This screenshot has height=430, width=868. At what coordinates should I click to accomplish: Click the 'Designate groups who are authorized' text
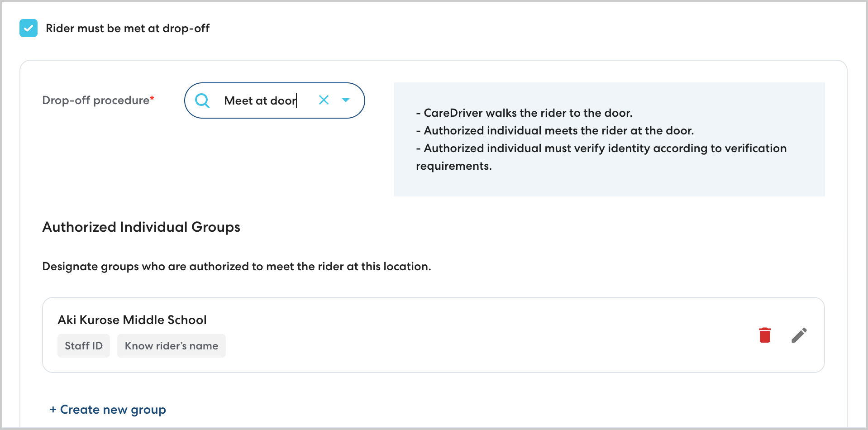pyautogui.click(x=236, y=267)
